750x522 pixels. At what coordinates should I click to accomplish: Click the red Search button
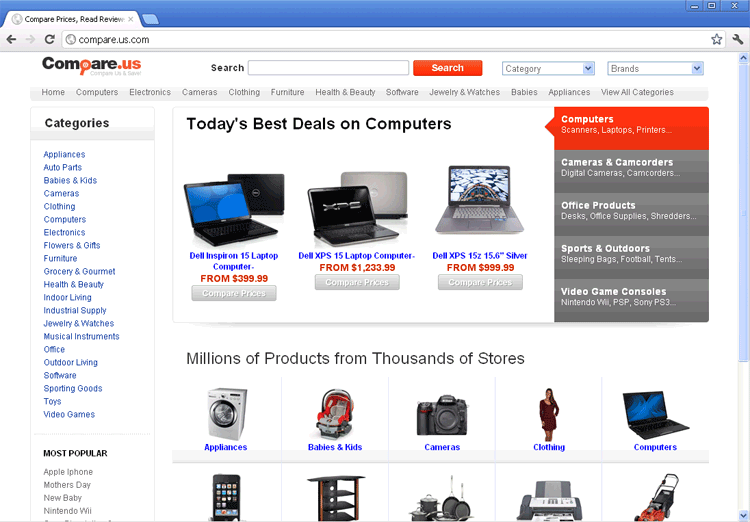click(448, 68)
